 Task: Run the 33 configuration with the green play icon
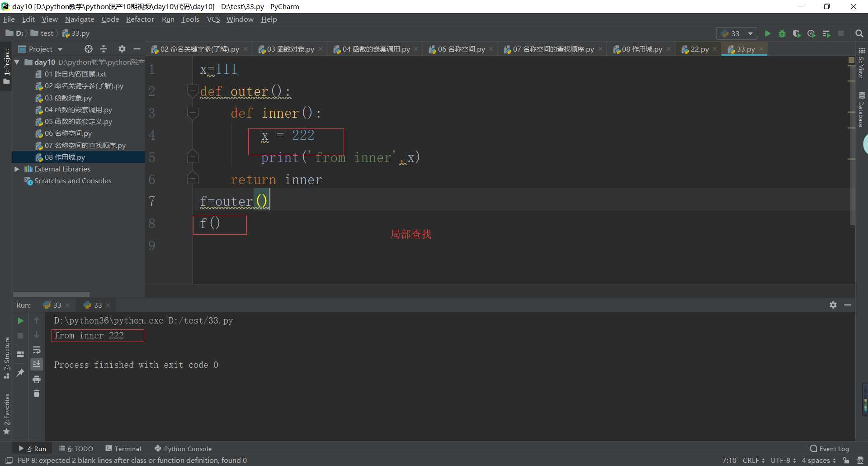768,33
